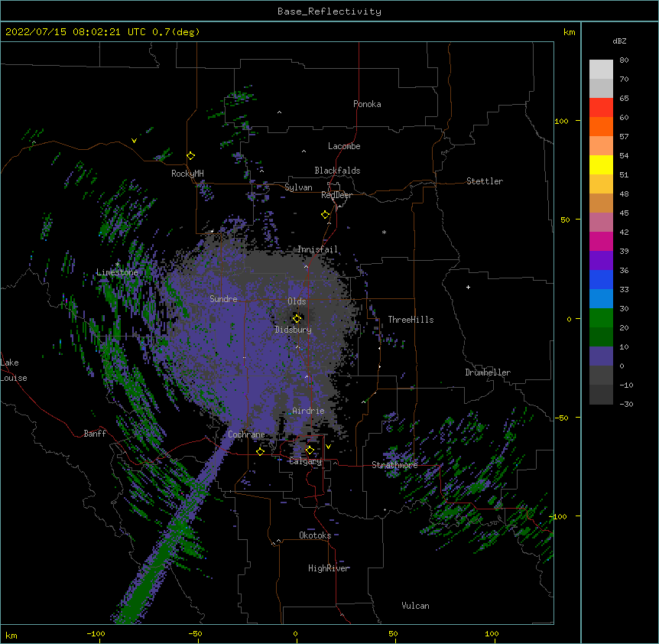Click the Cochrane town label
Viewport: 659px width, 644px height.
tap(246, 434)
